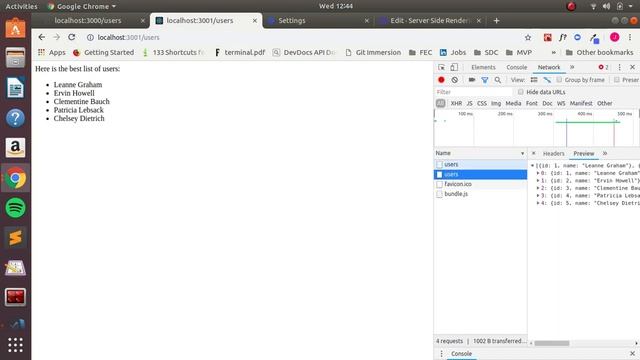Expand item 2 Clementine object
The height and width of the screenshot is (360, 640).
tap(538, 188)
